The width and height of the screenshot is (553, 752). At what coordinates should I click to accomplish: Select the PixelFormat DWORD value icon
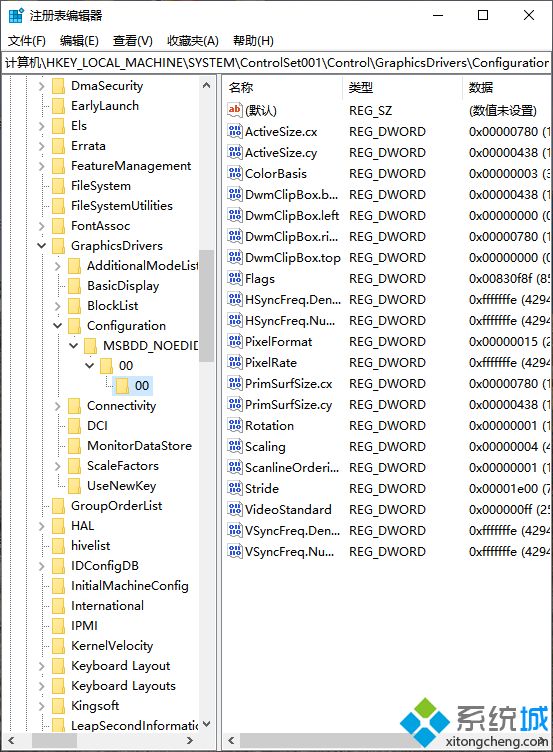click(235, 341)
